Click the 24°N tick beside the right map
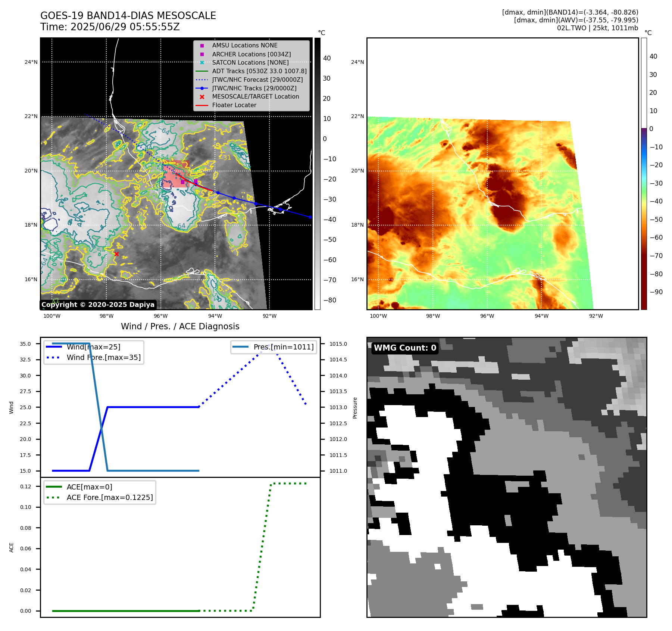The width and height of the screenshot is (672, 631). pos(357,62)
